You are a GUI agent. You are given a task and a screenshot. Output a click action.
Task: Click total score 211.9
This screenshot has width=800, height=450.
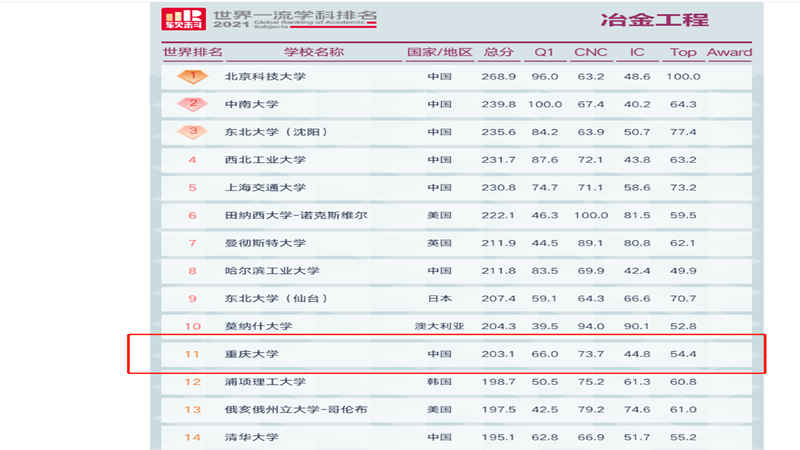(498, 243)
